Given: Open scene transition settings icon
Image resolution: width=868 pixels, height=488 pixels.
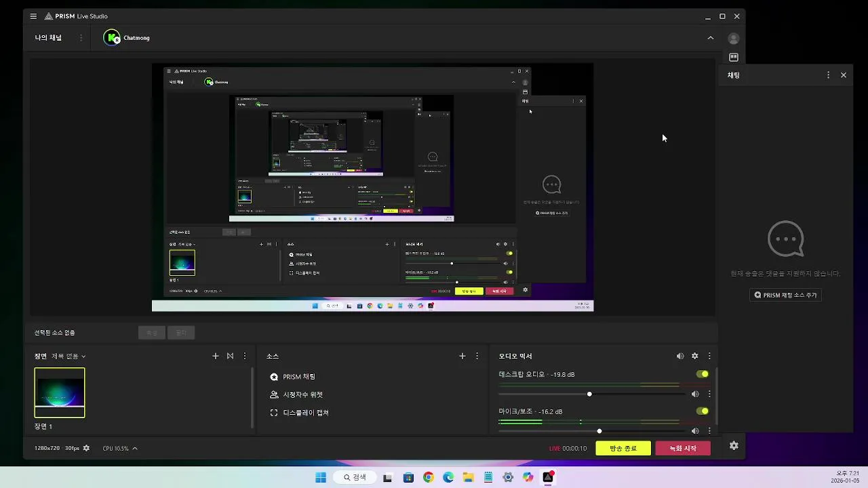Looking at the screenshot, I should [231, 356].
